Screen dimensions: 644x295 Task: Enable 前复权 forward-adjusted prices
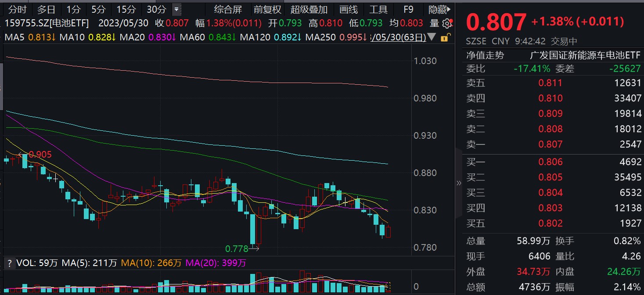click(268, 9)
